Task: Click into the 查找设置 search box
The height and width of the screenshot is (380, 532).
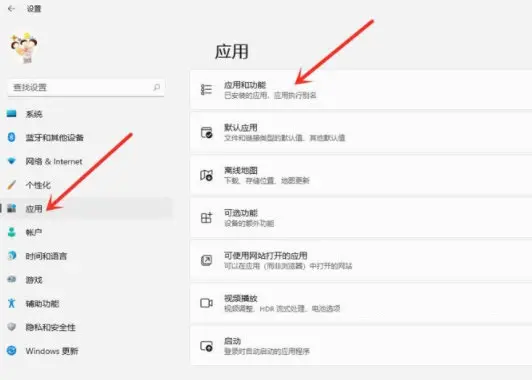Action: coord(86,88)
